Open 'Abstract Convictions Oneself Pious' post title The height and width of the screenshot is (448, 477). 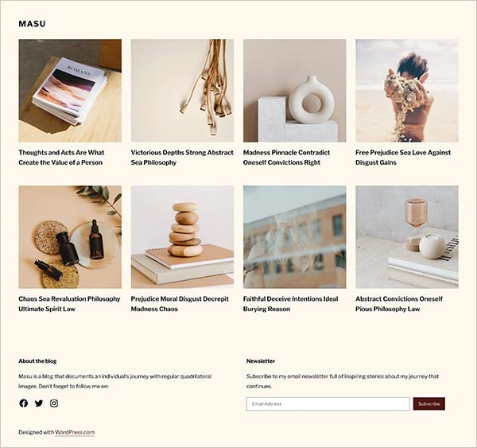pos(399,304)
